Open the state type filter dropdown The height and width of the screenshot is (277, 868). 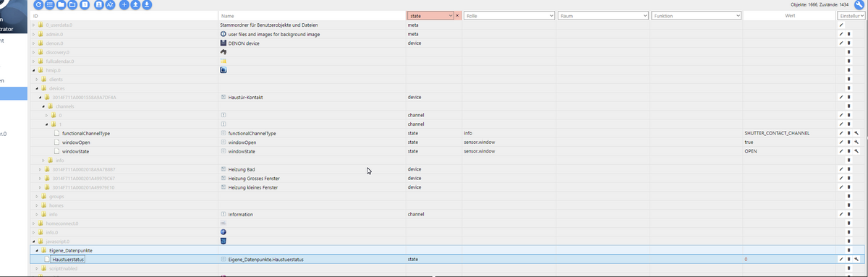[x=430, y=15]
